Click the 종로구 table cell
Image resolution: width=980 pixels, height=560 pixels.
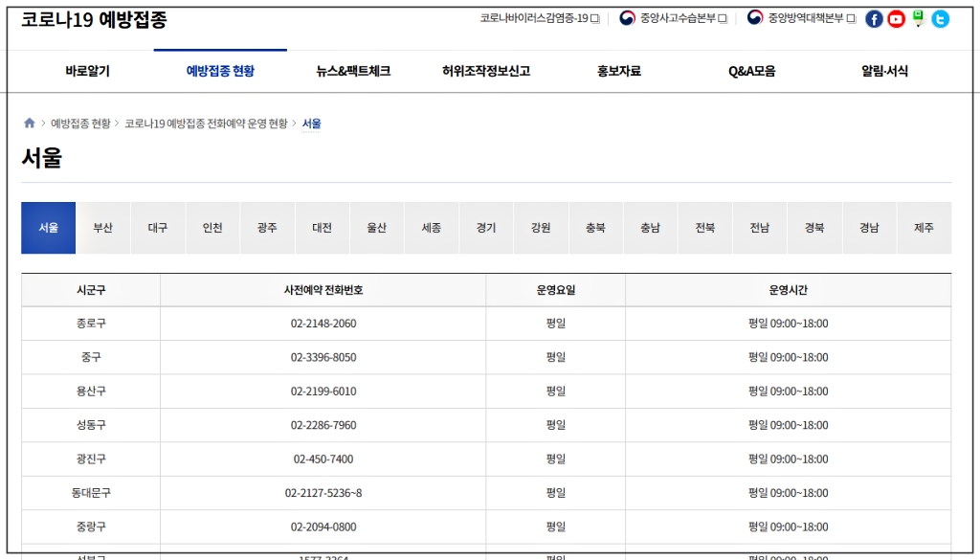91,324
